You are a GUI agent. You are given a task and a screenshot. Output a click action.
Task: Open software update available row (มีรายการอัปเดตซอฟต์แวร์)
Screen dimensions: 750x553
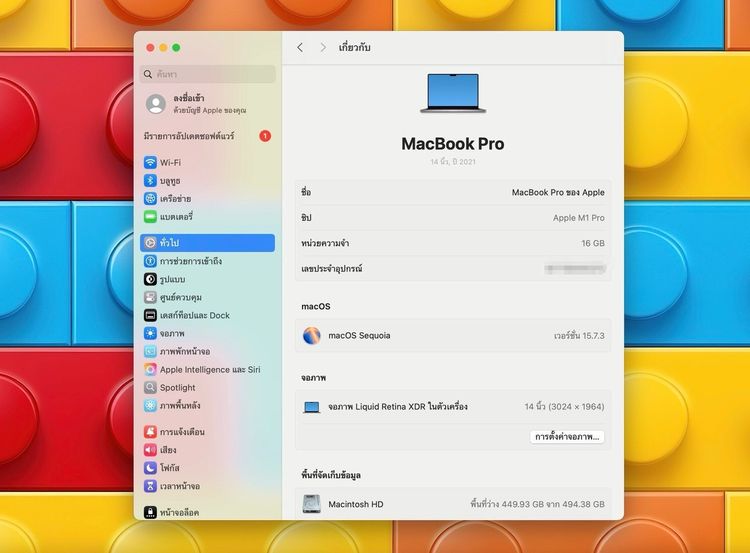pyautogui.click(x=207, y=136)
